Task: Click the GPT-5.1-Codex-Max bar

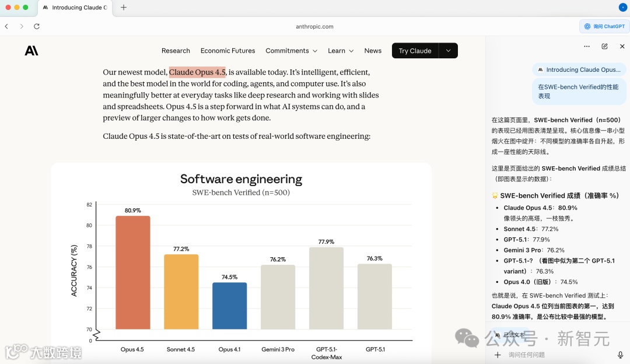Action: pyautogui.click(x=326, y=289)
